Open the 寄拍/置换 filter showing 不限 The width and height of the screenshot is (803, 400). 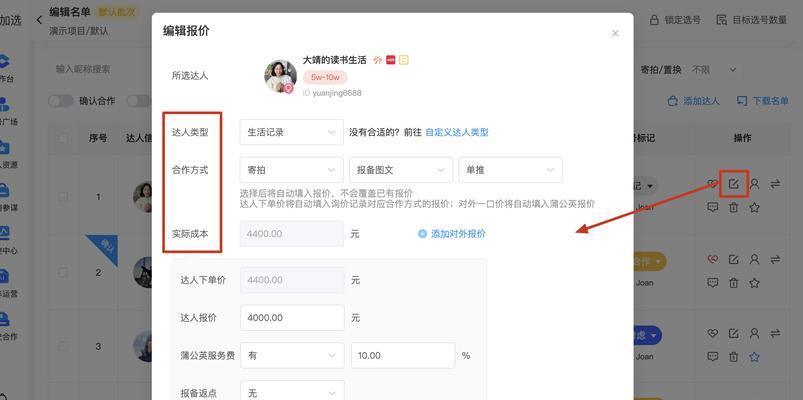click(x=713, y=70)
